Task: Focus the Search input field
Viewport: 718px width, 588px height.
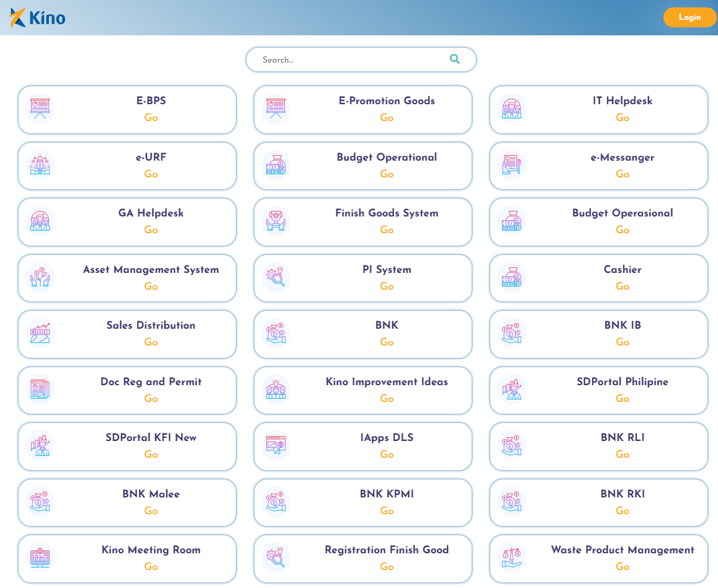Action: click(361, 60)
